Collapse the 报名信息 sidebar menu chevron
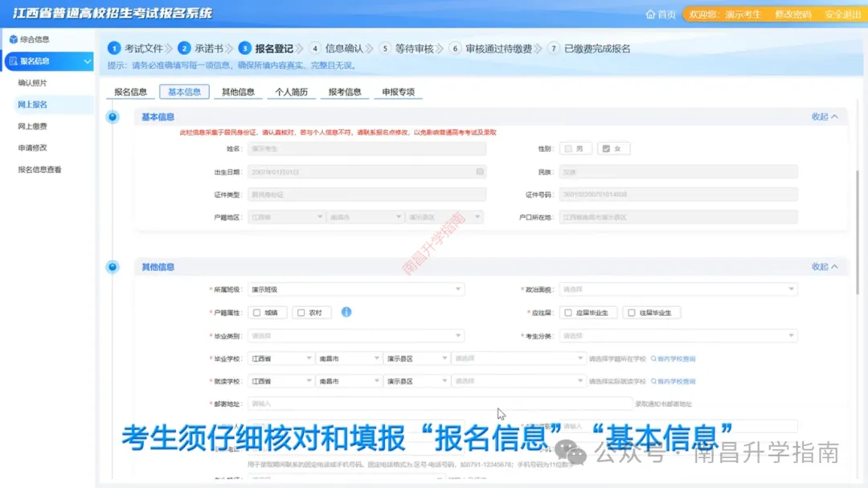The image size is (868, 488). coord(87,61)
